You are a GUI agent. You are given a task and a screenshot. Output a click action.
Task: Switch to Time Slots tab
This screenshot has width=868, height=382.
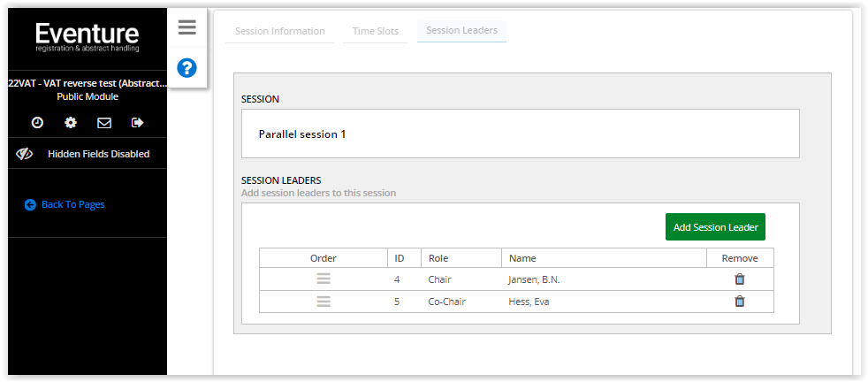tap(376, 32)
